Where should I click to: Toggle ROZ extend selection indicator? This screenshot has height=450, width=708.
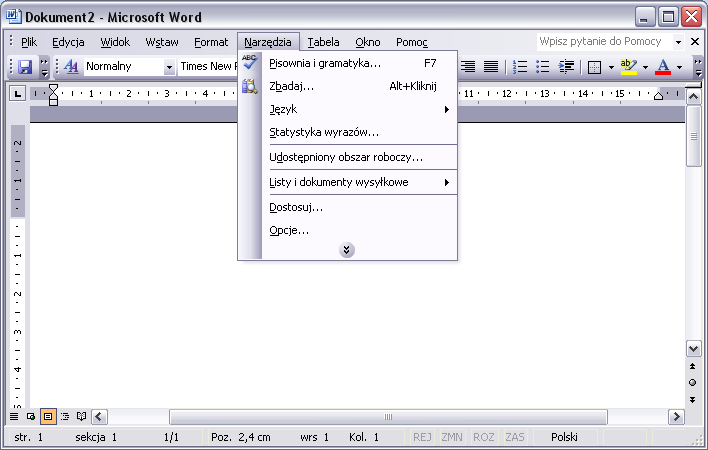pyautogui.click(x=484, y=437)
